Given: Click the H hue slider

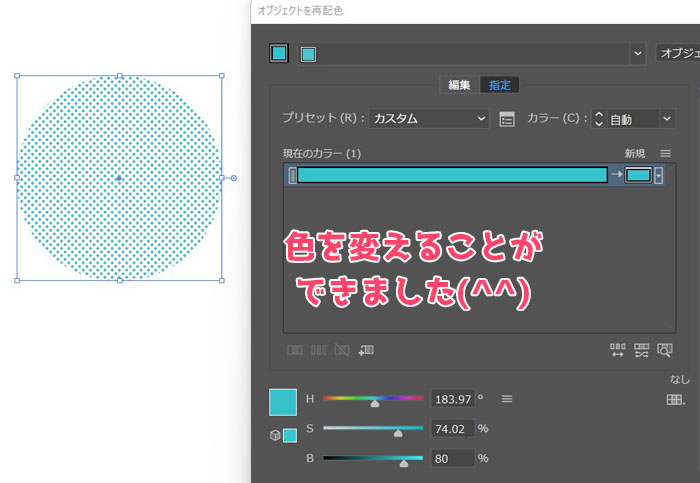Looking at the screenshot, I should [373, 398].
